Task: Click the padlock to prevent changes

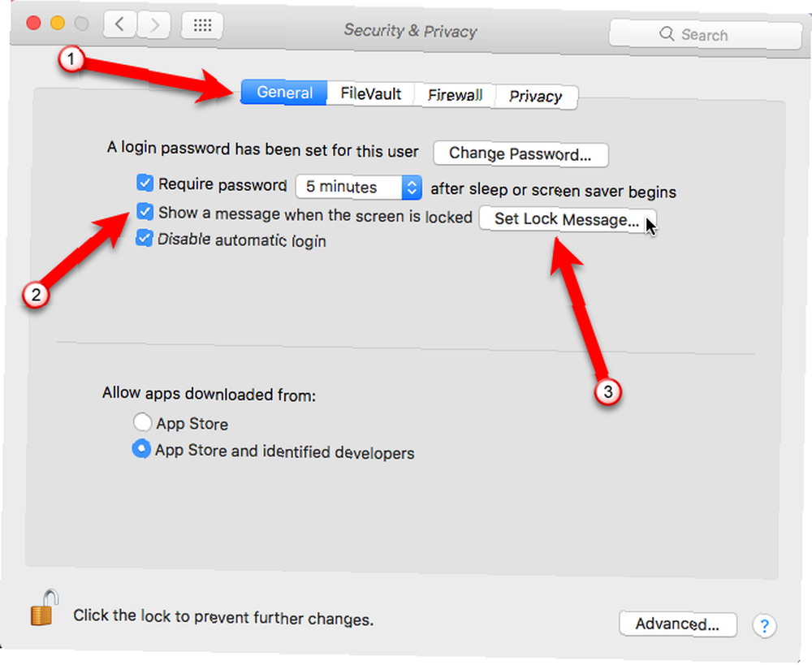Action: coord(44,608)
